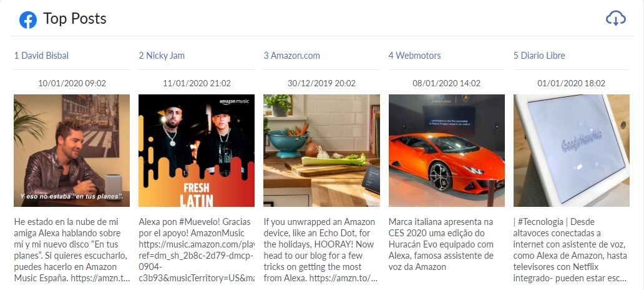
Task: Click the 'He estado en la nube' post text
Action: tap(72, 250)
